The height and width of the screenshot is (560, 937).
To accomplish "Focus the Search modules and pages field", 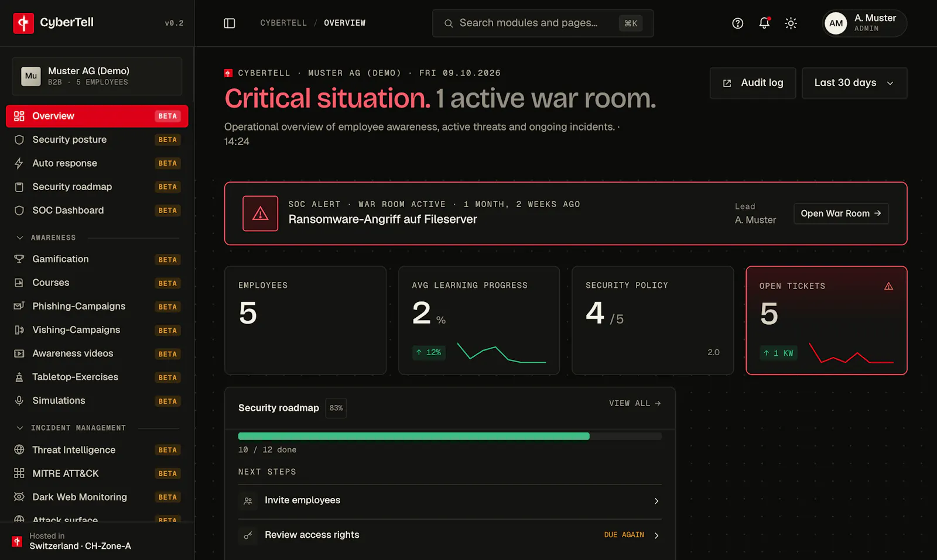I will point(543,23).
